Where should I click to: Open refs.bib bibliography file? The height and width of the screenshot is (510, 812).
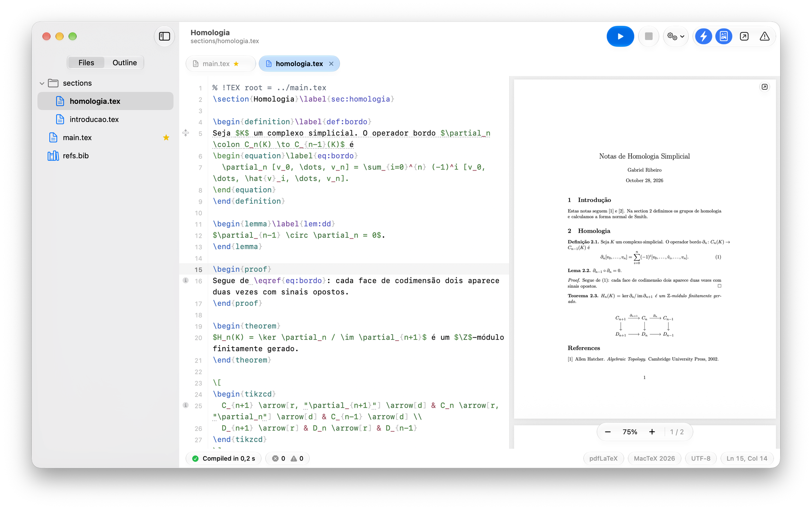(x=105, y=155)
